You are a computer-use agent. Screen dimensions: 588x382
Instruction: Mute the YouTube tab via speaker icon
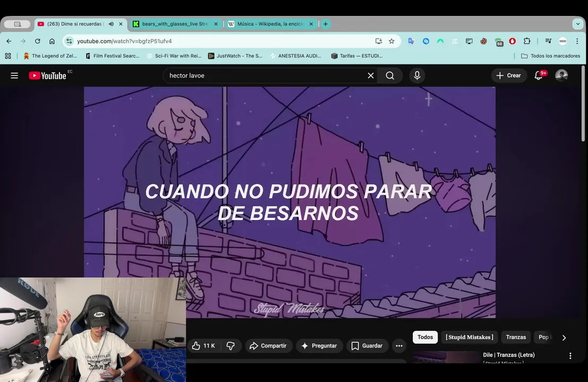(x=112, y=24)
